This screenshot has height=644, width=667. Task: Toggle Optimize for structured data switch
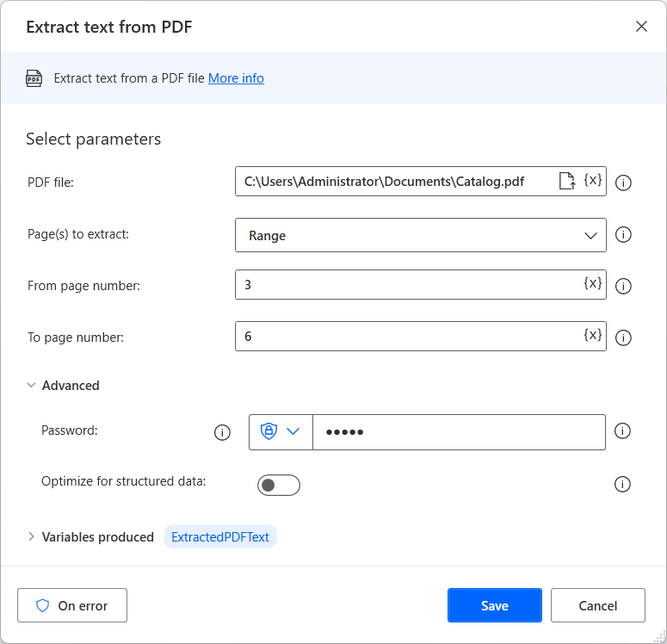pos(279,485)
